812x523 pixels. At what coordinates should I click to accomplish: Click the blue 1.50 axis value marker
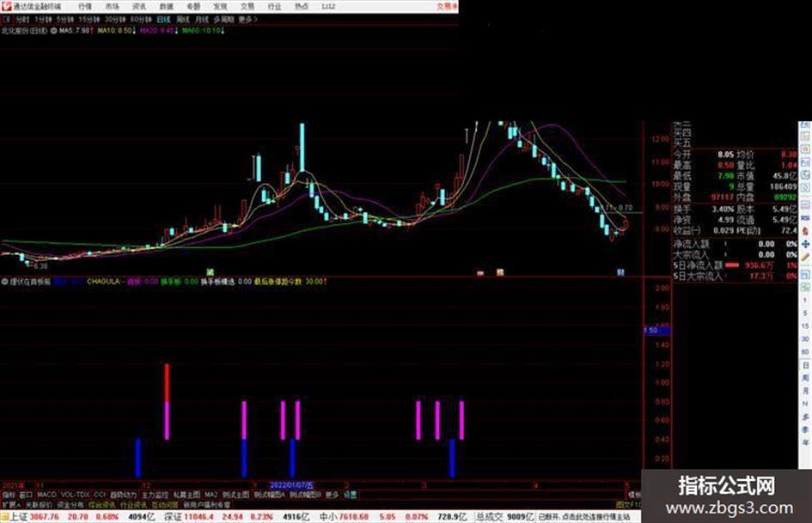(x=656, y=330)
